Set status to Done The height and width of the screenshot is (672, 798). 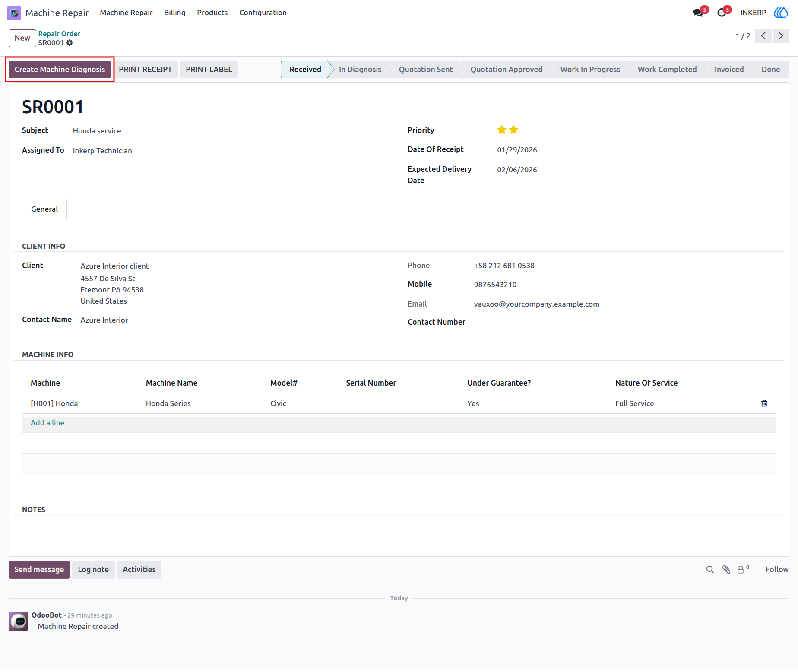pyautogui.click(x=771, y=70)
